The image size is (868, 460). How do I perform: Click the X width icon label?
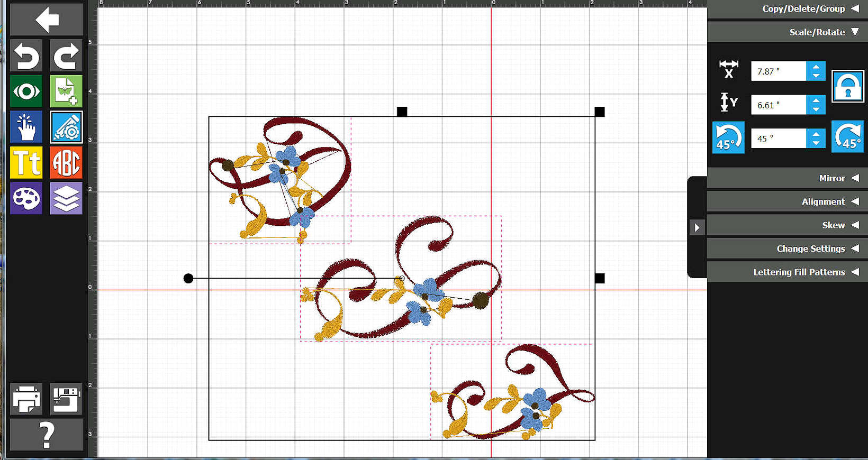[729, 70]
